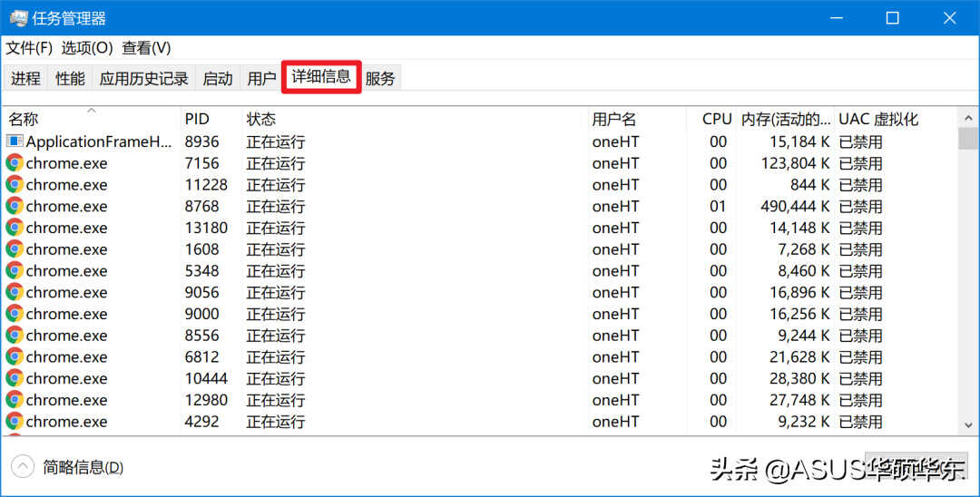The height and width of the screenshot is (497, 980).
Task: Sort by the 内存(活动的 column header
Action: (786, 119)
